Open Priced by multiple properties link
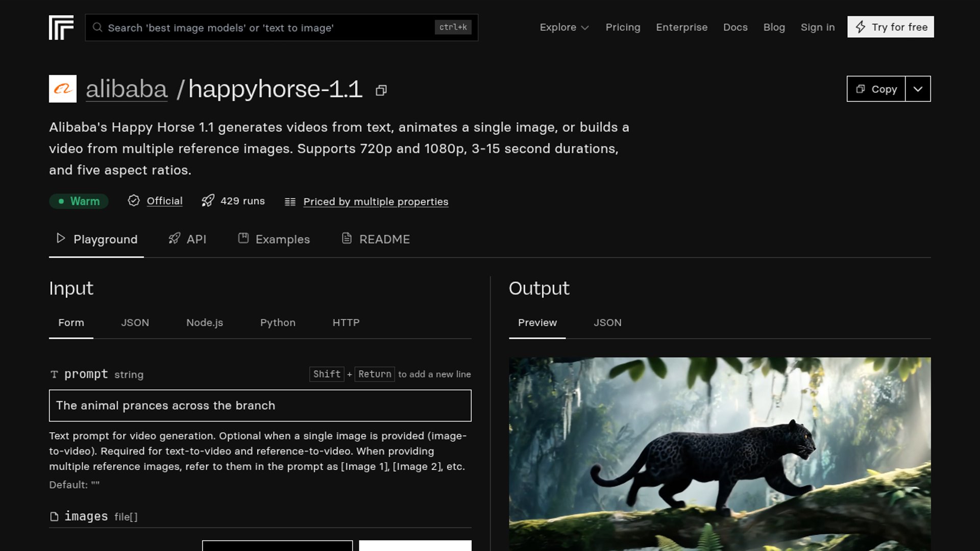Viewport: 980px width, 551px height. click(376, 202)
